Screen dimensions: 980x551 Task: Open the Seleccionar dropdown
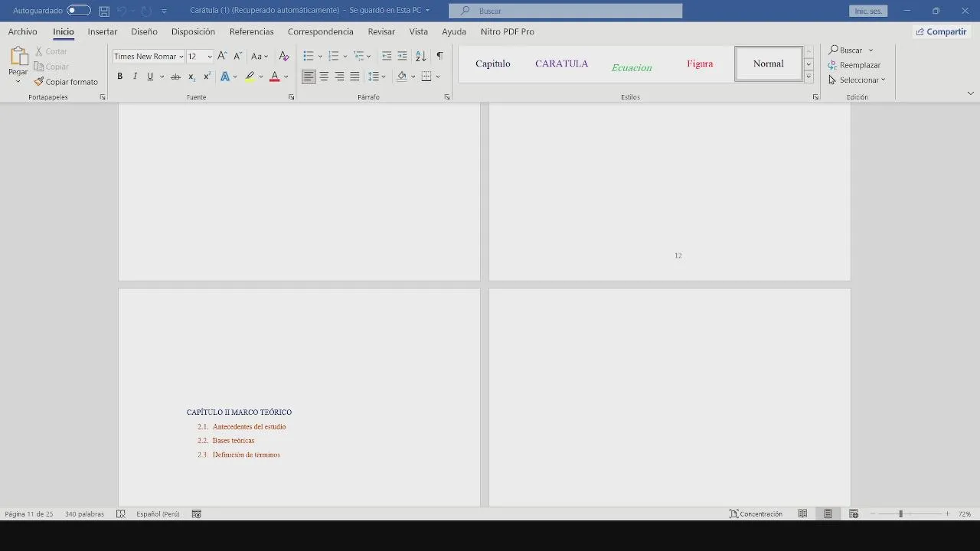point(857,80)
